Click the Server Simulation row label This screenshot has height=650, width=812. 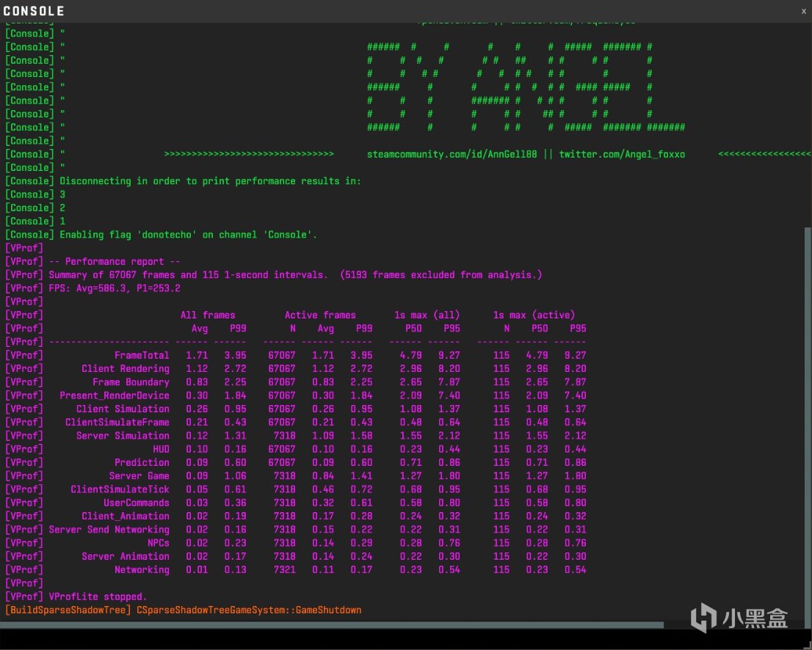click(x=123, y=436)
